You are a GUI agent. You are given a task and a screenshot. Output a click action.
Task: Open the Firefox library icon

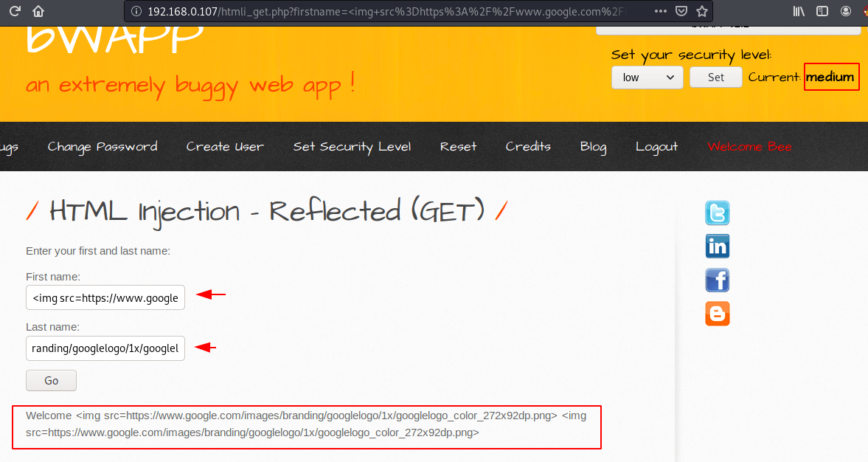click(x=797, y=11)
